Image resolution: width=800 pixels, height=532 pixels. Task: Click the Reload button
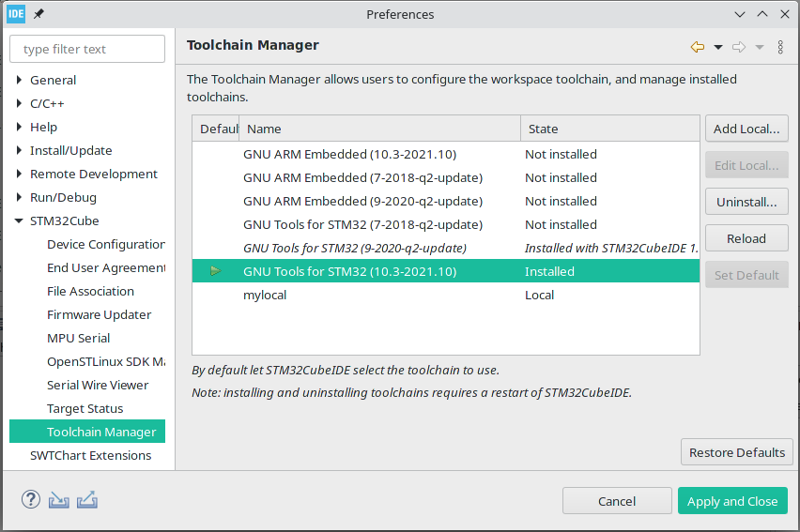click(746, 238)
